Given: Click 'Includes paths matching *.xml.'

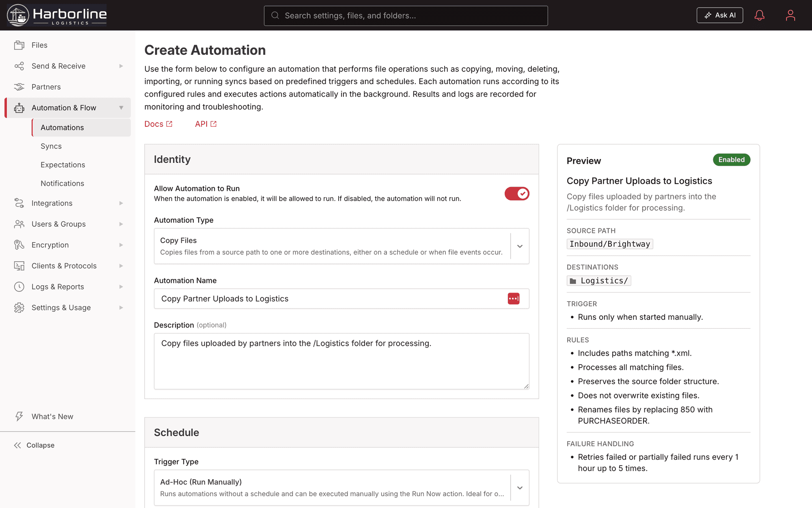Looking at the screenshot, I should click(x=635, y=353).
